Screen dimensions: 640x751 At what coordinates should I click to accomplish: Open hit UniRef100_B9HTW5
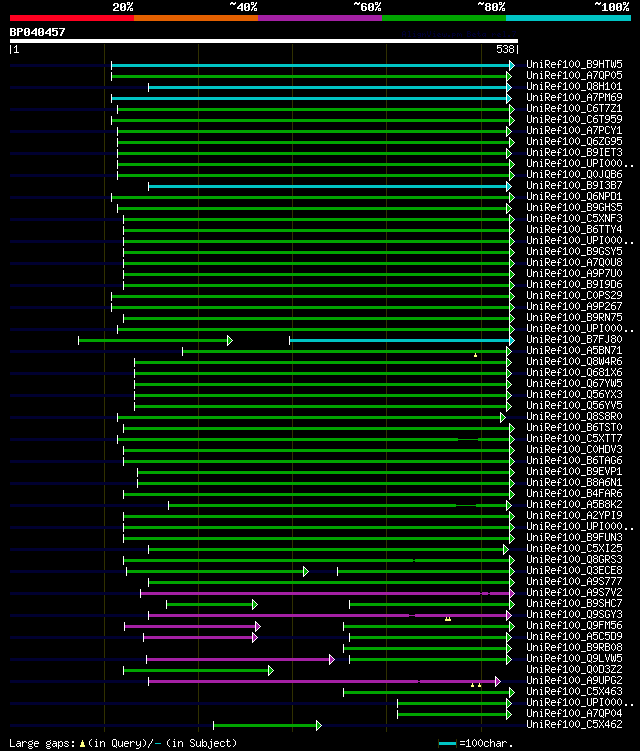[574, 65]
